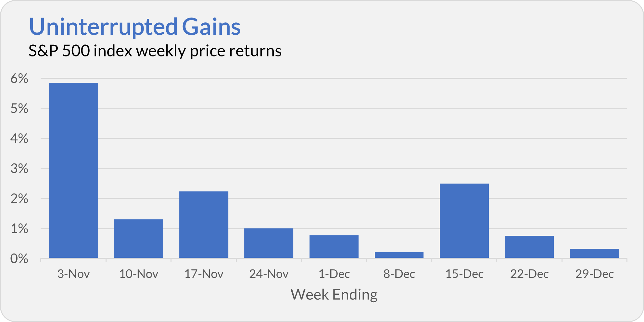Click the 29-Dec bar
Screen dimensions: 644x322
coord(594,254)
